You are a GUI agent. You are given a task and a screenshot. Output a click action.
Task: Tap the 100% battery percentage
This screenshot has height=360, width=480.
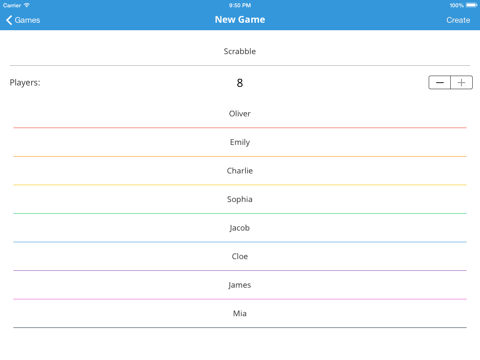coord(456,5)
